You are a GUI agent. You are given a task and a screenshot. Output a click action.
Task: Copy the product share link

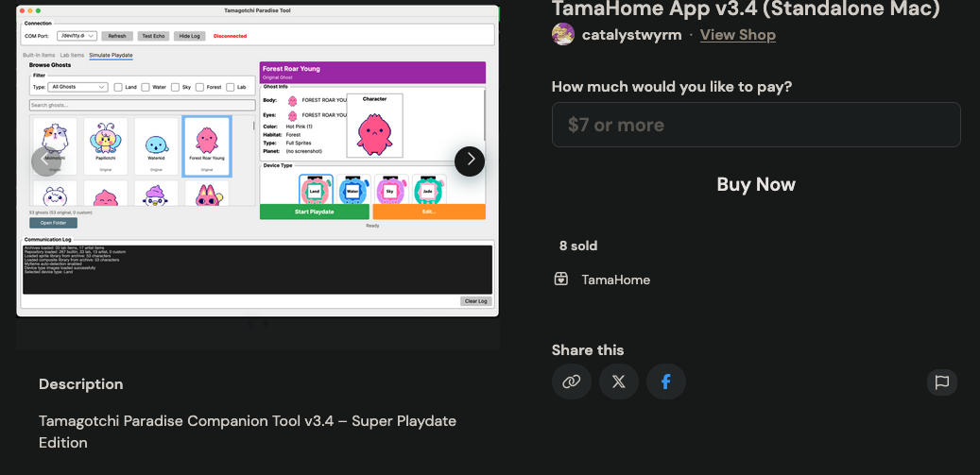pos(572,382)
